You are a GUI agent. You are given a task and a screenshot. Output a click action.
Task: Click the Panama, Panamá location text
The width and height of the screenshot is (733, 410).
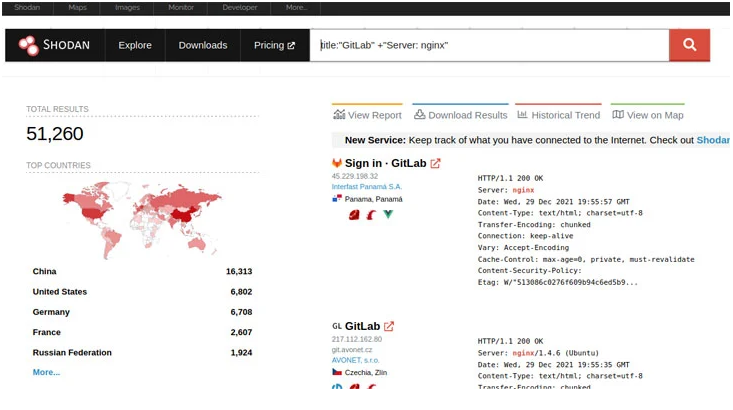tap(374, 199)
